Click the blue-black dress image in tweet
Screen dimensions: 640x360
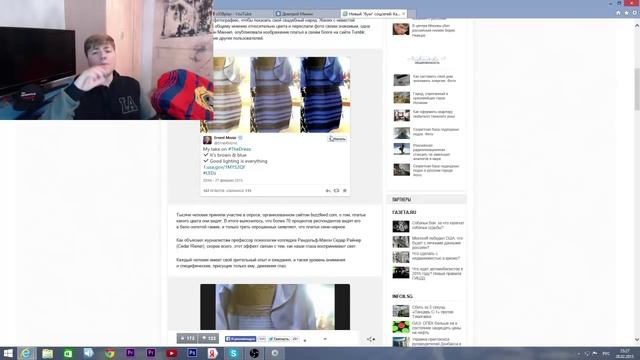(325, 95)
